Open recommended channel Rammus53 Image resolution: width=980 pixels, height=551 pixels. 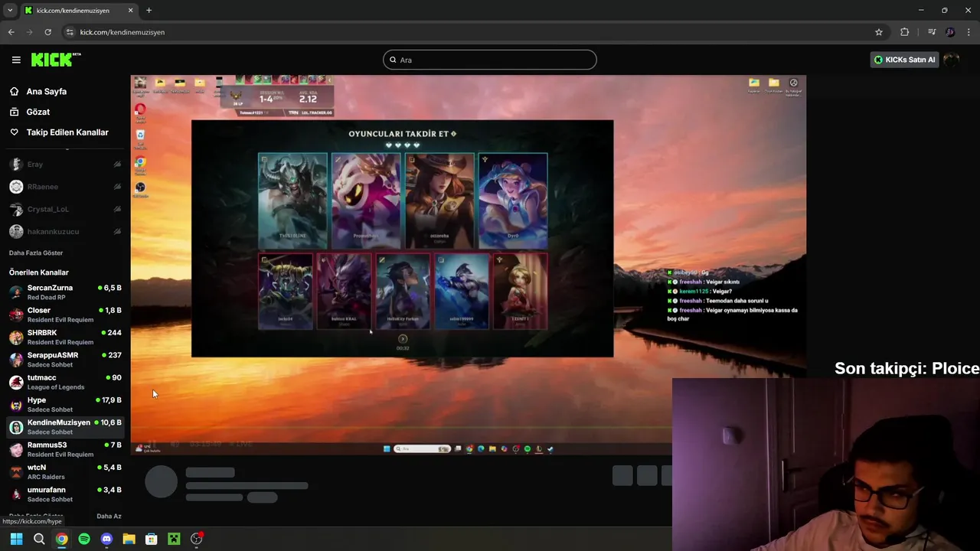(65, 449)
